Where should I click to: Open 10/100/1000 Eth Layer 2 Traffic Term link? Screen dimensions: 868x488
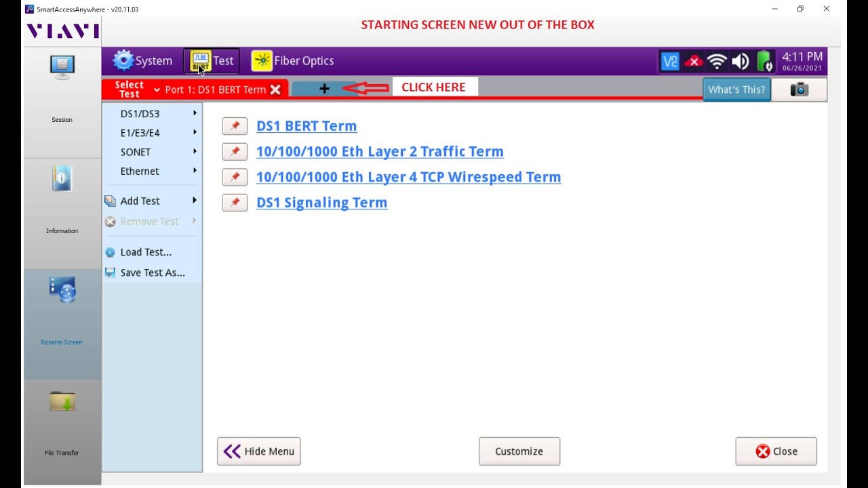pos(380,152)
